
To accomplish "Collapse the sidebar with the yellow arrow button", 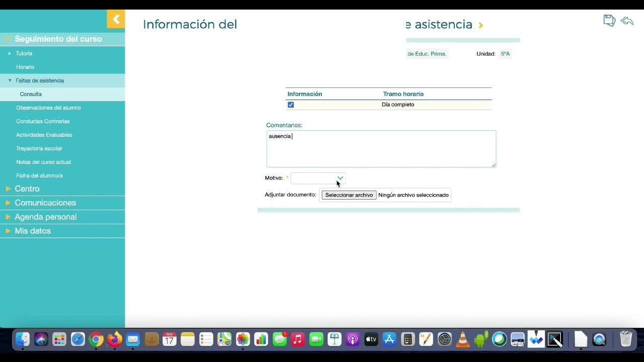I will (116, 20).
